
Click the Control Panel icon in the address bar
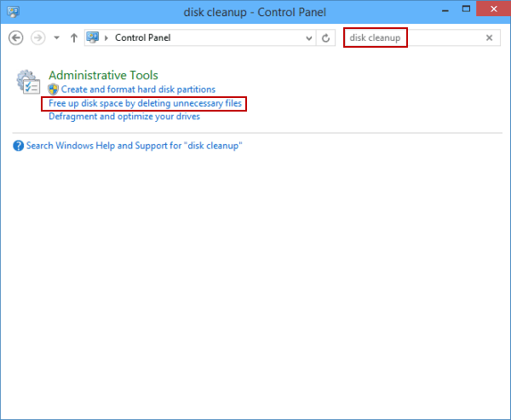click(93, 37)
